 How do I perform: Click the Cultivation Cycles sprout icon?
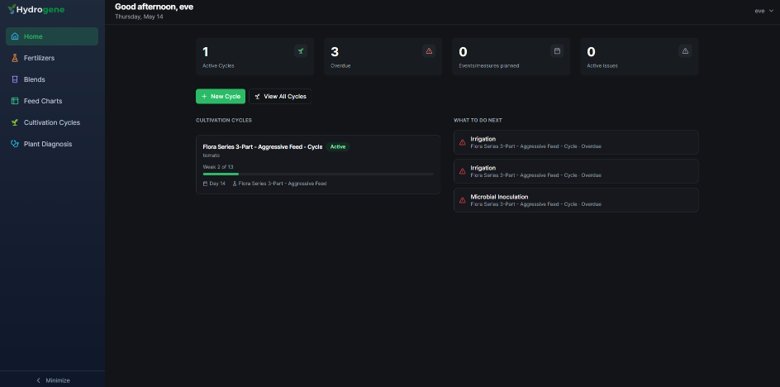point(15,122)
